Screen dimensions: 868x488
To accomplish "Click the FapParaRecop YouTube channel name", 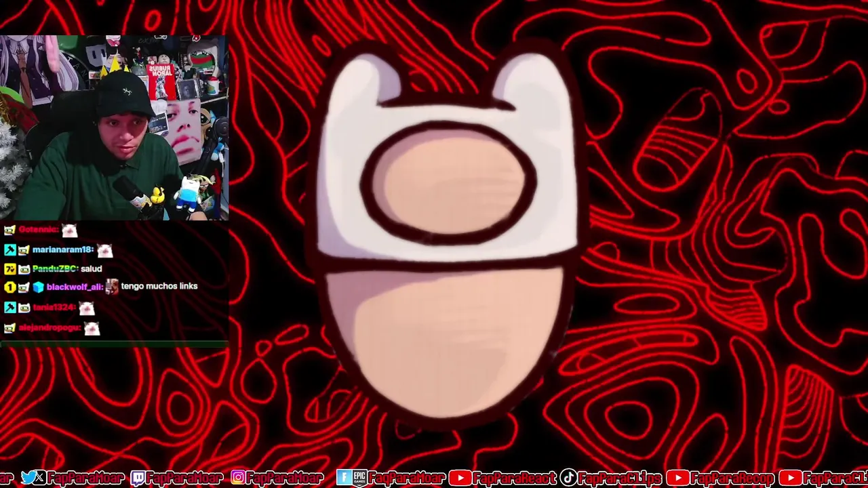I will [732, 478].
